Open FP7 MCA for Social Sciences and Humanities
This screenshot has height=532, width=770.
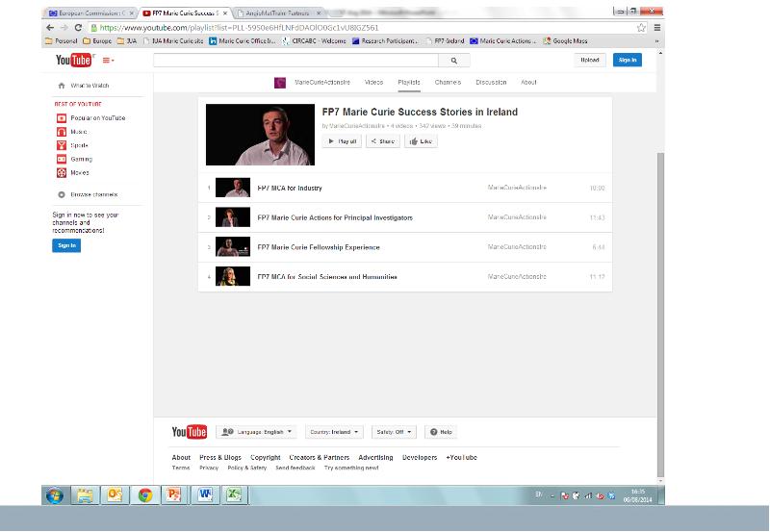pyautogui.click(x=327, y=277)
